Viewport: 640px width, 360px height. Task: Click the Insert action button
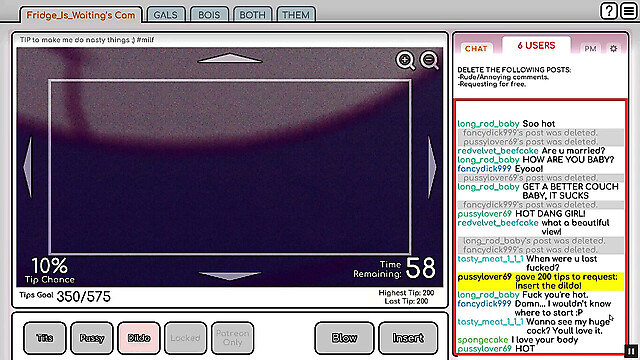(x=408, y=338)
